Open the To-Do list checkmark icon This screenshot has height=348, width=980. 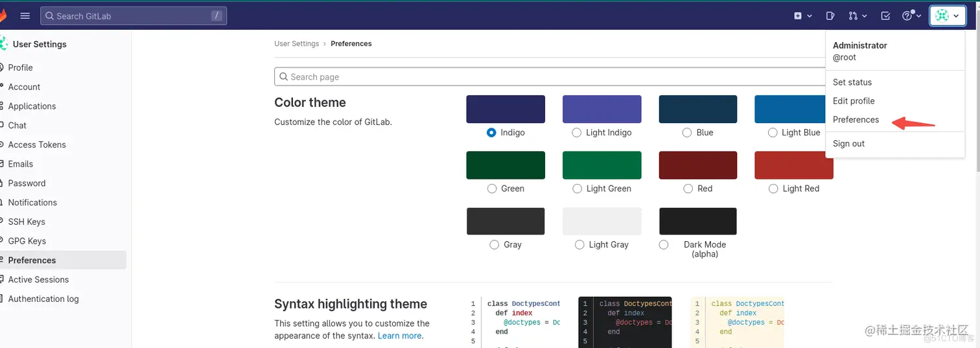(x=885, y=16)
